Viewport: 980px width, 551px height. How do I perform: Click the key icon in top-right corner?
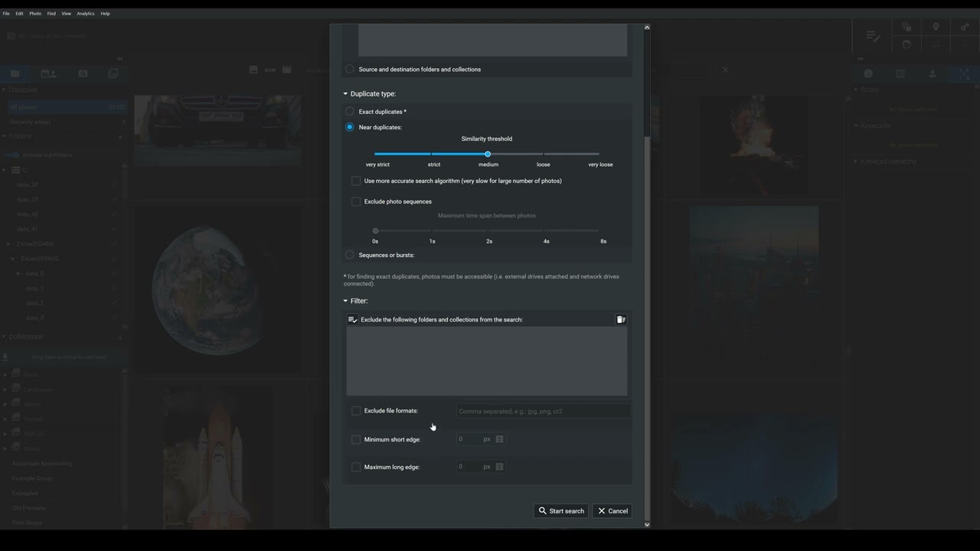tap(965, 27)
